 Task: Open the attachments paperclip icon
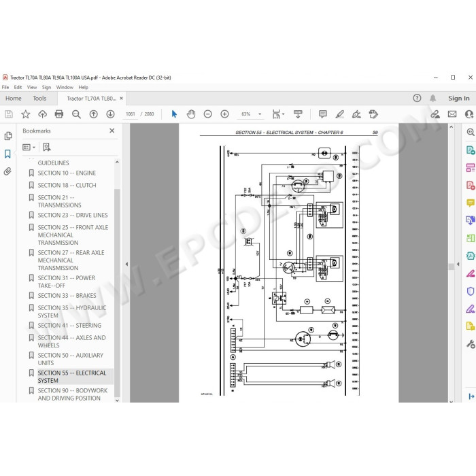click(8, 171)
